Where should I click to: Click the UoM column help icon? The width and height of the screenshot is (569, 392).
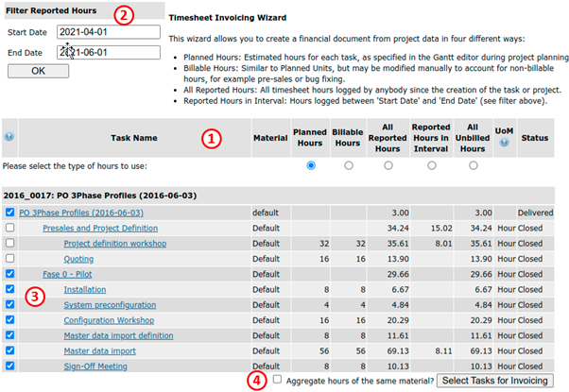(503, 144)
